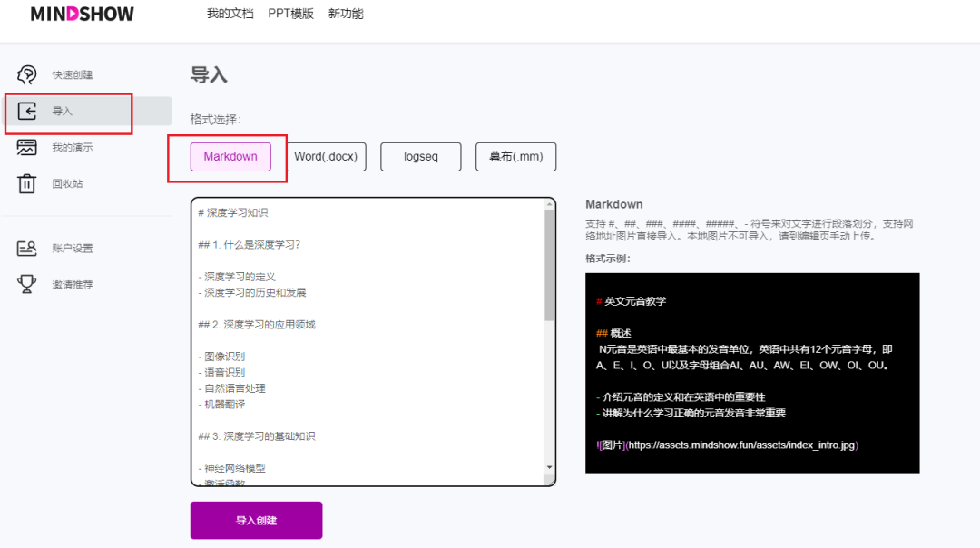980x548 pixels.
Task: Click the text area scrollbar up arrow
Action: coord(549,205)
